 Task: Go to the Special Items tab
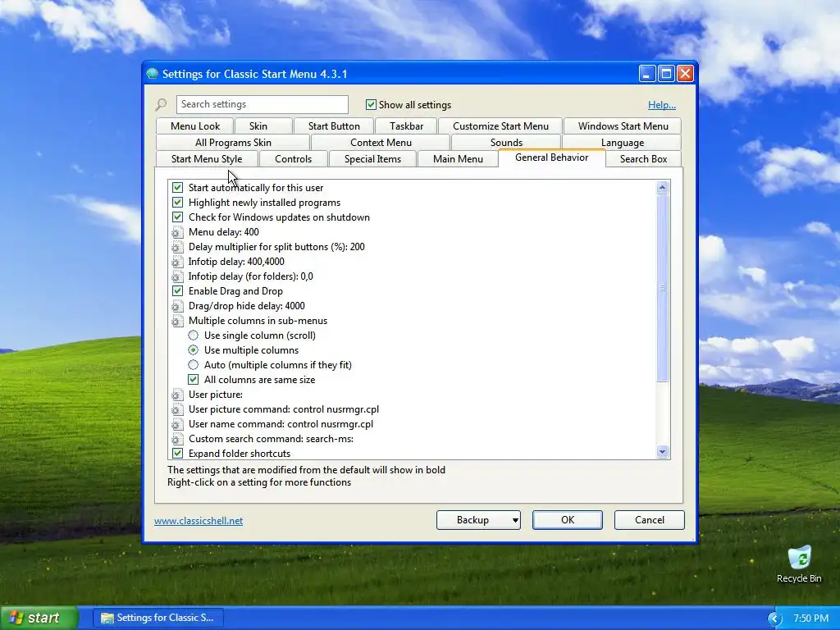pyautogui.click(x=372, y=159)
